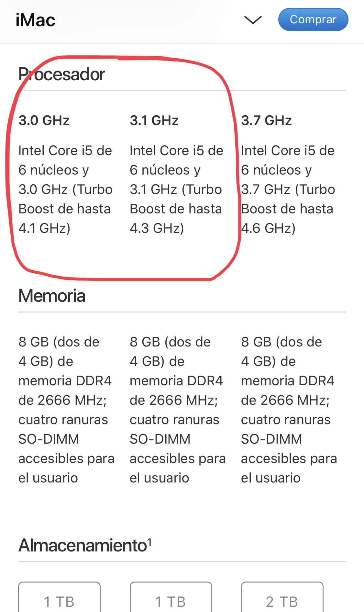Tap the third column 8 GB memory text
This screenshot has height=612, width=364.
coord(289,410)
